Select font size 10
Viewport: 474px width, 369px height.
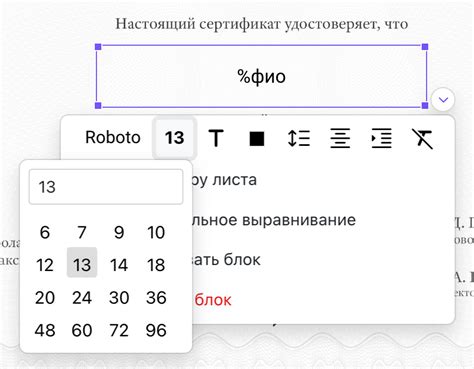click(156, 232)
